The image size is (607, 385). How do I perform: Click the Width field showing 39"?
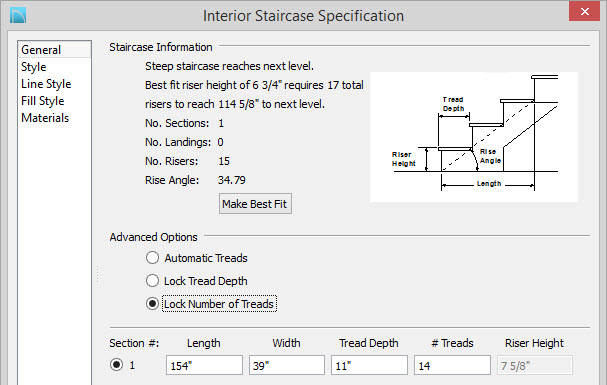coord(287,365)
